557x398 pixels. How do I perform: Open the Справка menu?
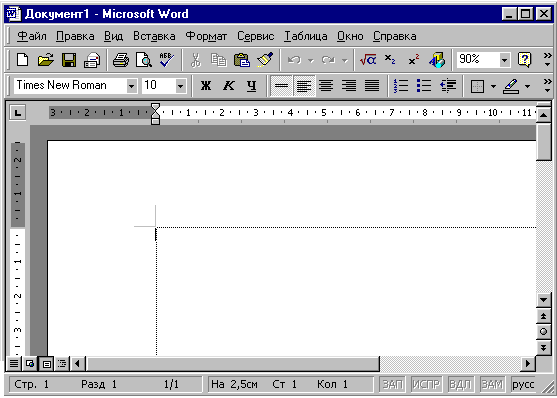[x=395, y=36]
